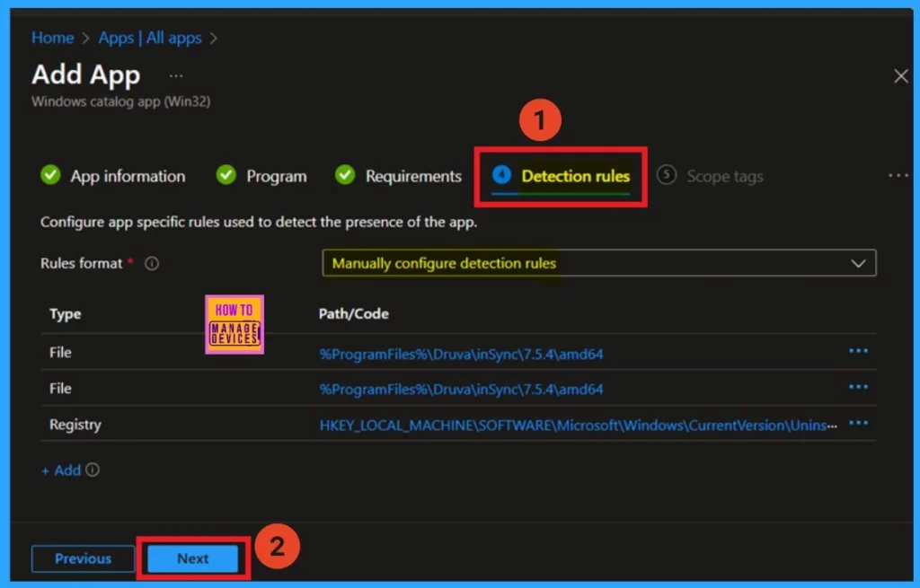Click the green check icon for Program
The height and width of the screenshot is (588, 920).
pyautogui.click(x=226, y=175)
